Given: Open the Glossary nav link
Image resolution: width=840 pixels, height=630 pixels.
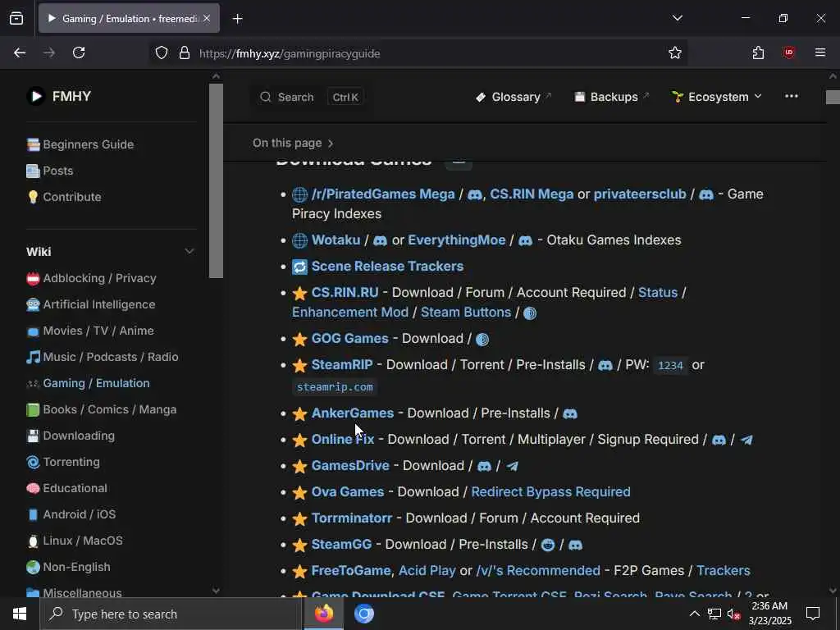Looking at the screenshot, I should (x=513, y=97).
